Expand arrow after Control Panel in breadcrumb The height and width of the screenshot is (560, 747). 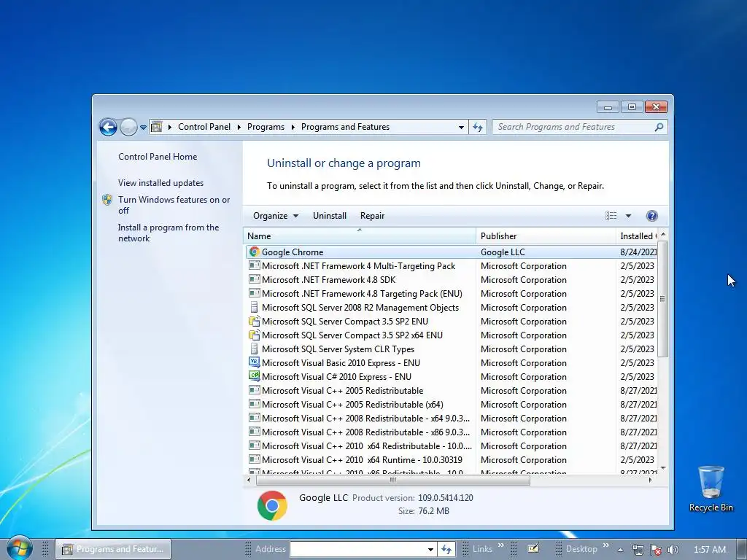(239, 127)
